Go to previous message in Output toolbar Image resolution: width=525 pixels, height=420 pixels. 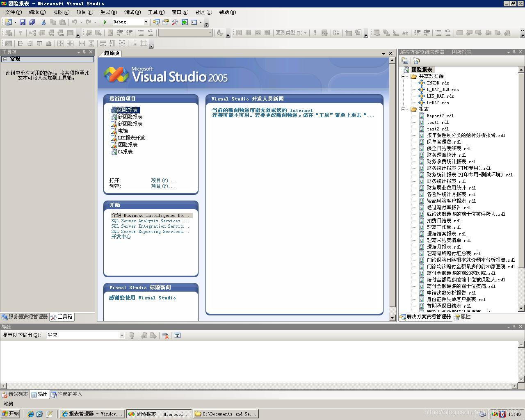(x=144, y=336)
